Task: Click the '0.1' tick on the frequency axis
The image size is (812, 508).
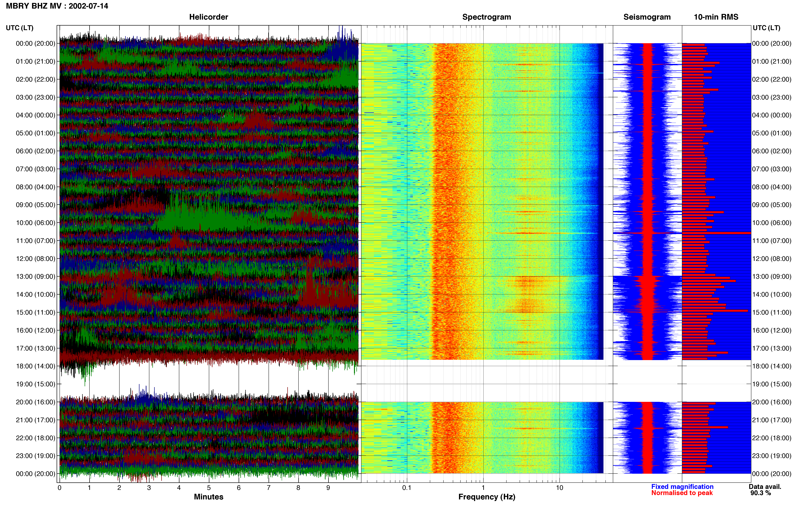Action: point(407,488)
